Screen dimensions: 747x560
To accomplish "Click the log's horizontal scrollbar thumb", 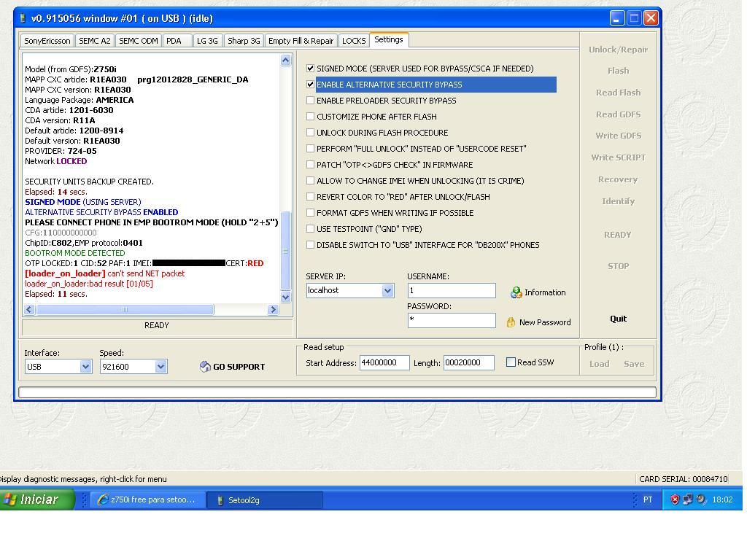I will pos(125,309).
